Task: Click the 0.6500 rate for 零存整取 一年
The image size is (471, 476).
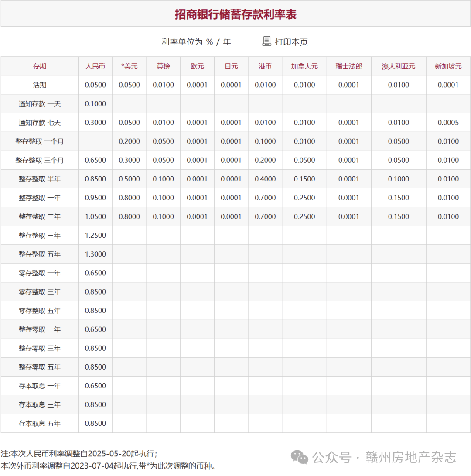Action: 96,273
